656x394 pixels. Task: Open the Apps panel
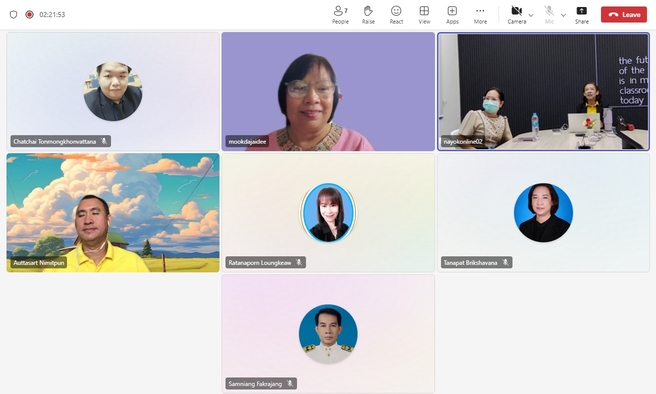coord(452,15)
